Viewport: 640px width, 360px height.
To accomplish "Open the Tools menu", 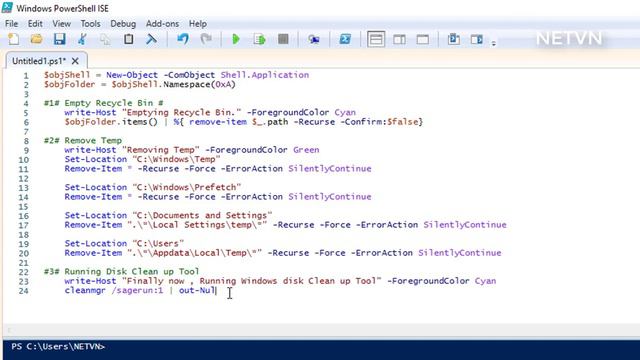I will tap(90, 24).
